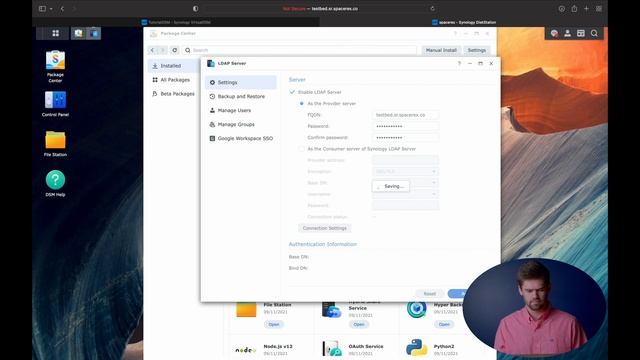Select Beta Packages in Package Center
This screenshot has height=360, width=640.
(173, 94)
